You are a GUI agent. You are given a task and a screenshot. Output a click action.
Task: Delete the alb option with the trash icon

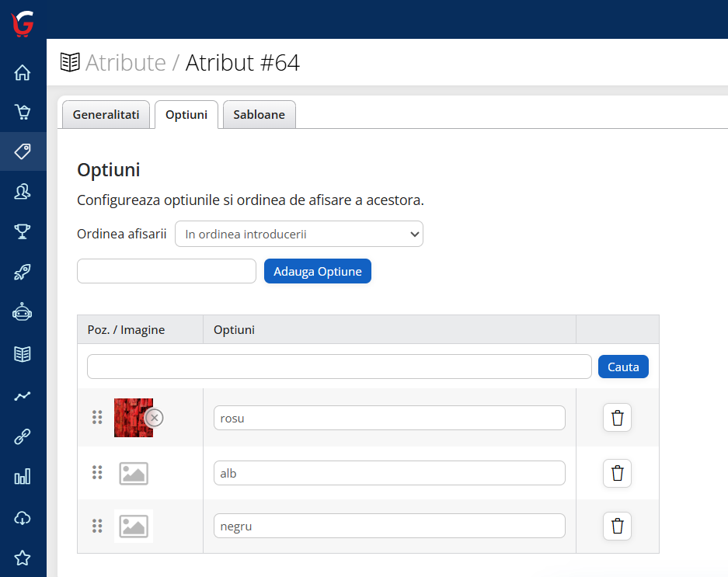click(617, 473)
